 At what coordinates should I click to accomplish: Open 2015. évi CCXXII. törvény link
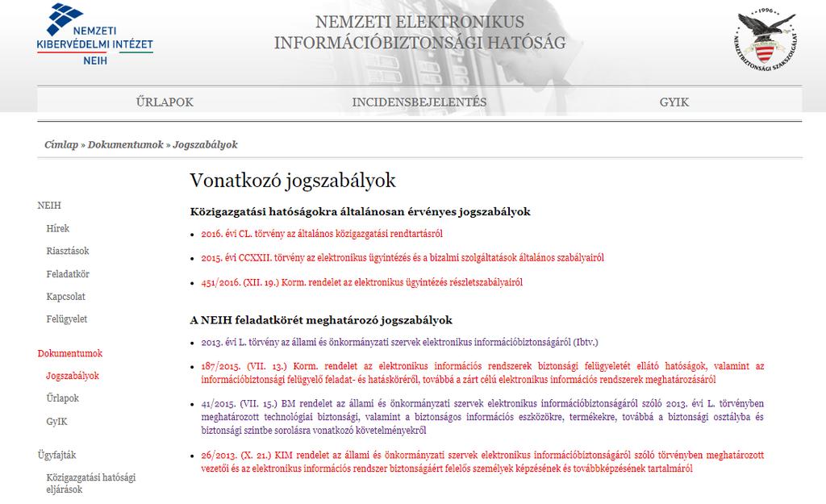pos(403,258)
